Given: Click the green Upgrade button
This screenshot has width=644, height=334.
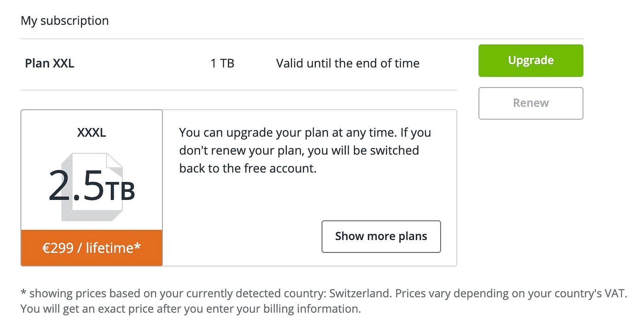Looking at the screenshot, I should (530, 60).
